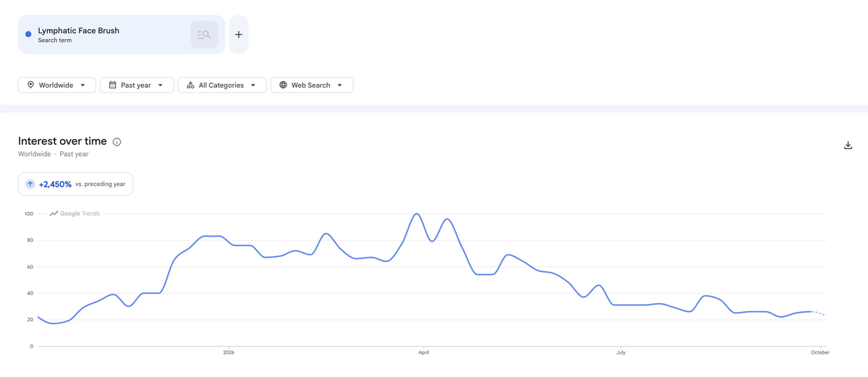
Task: Click the 2026 axis label
Action: pos(229,352)
